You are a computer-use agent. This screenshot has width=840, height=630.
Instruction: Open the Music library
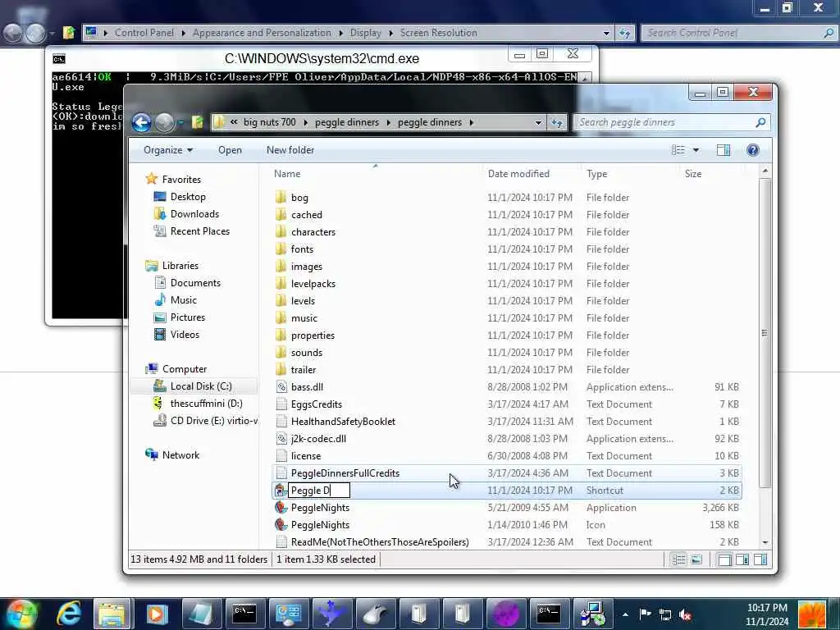point(183,300)
